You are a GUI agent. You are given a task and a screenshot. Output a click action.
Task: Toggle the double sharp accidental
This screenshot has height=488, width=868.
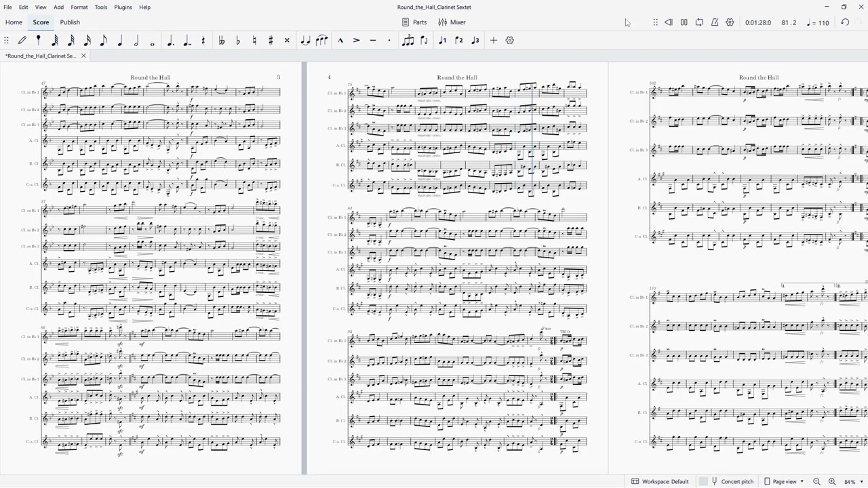[287, 41]
